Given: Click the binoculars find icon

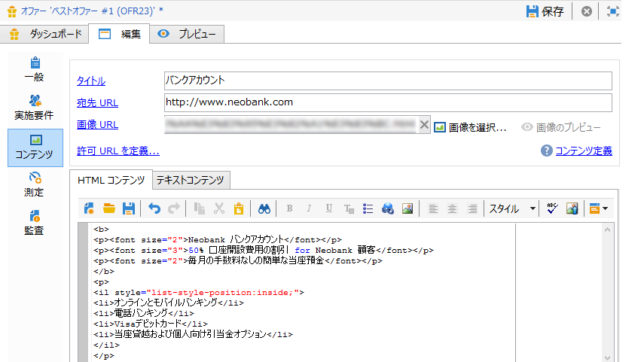Looking at the screenshot, I should (264, 208).
